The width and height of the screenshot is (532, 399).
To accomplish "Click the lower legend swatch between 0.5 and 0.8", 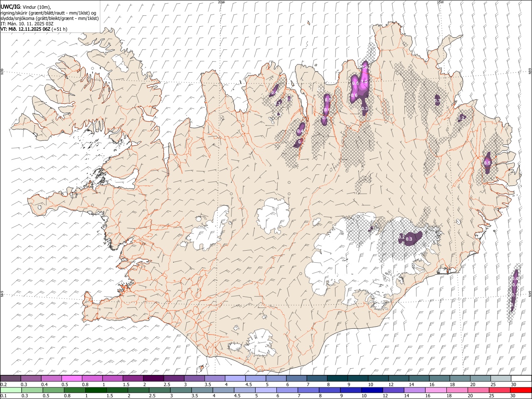I will click(x=54, y=390).
